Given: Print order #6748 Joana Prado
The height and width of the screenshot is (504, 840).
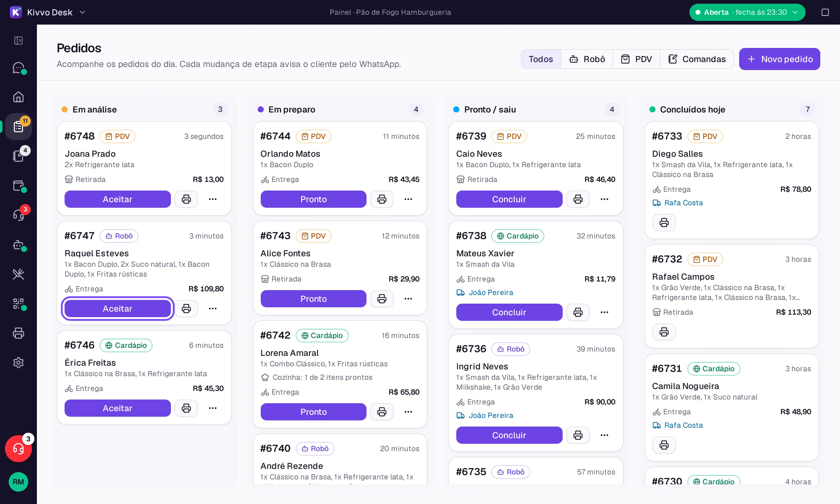Looking at the screenshot, I should pyautogui.click(x=186, y=199).
